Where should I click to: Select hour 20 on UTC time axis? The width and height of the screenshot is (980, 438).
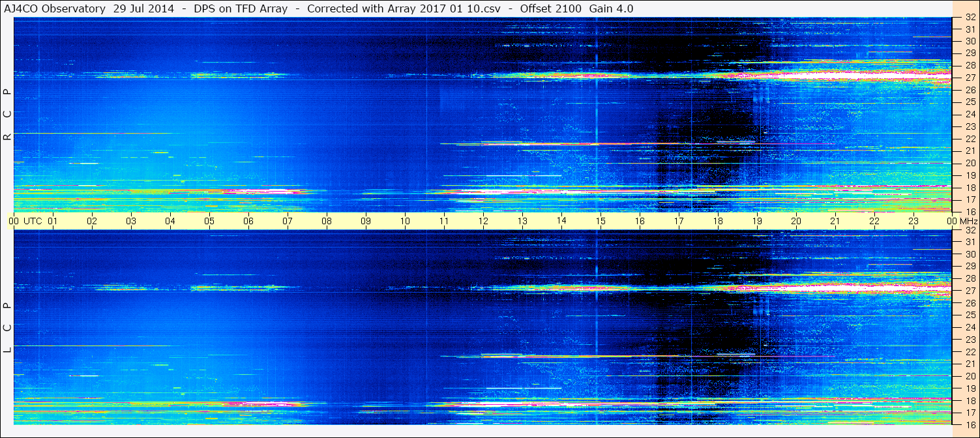[x=796, y=221]
